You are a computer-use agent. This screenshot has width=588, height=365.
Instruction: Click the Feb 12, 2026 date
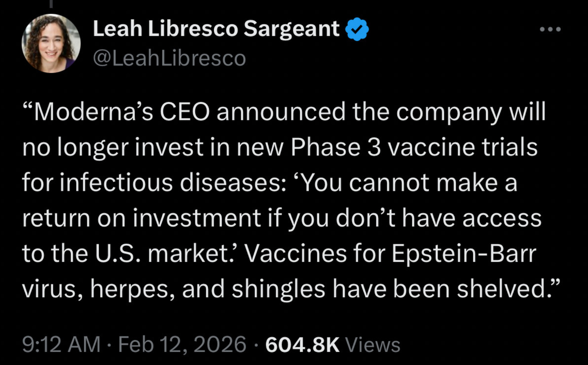click(x=182, y=344)
